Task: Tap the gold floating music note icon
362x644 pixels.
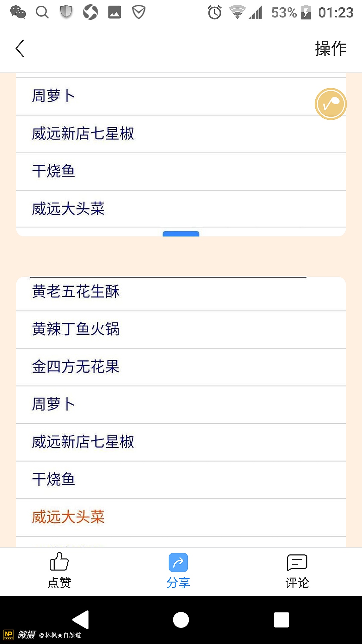Action: (330, 104)
